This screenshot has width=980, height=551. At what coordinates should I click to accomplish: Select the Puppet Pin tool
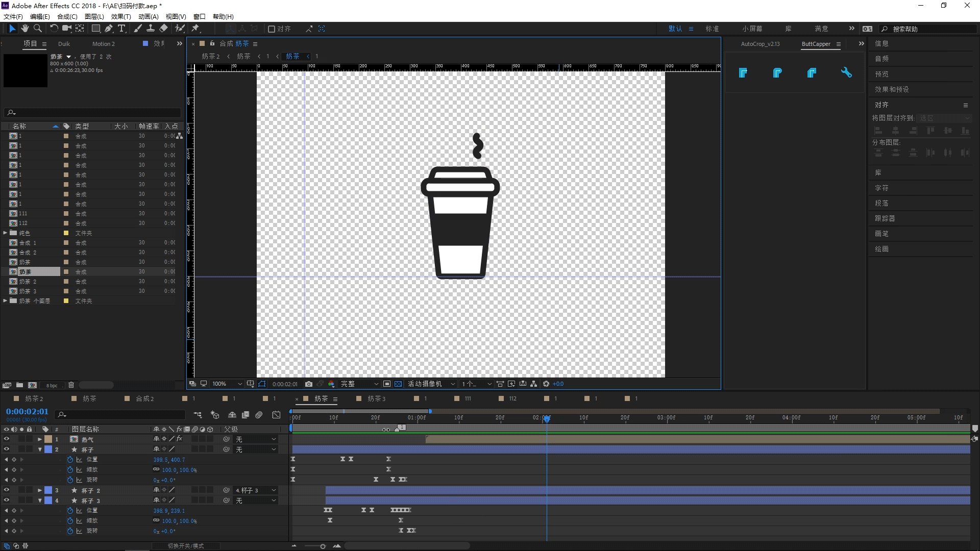click(195, 29)
